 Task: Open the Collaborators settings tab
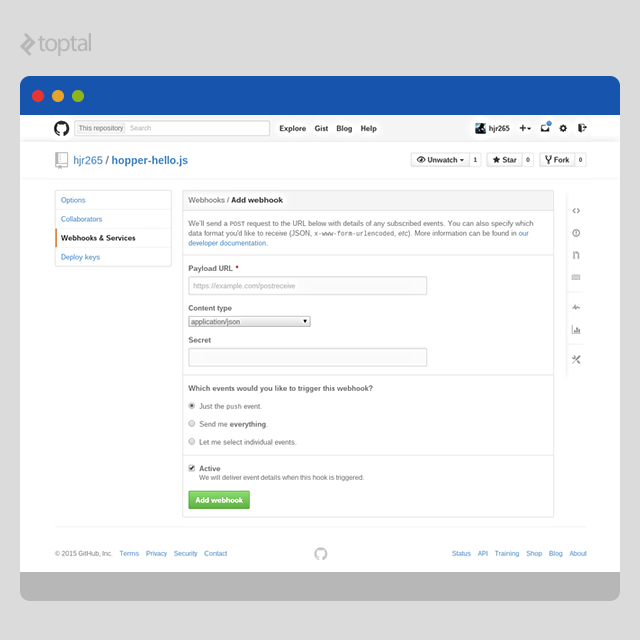click(113, 219)
